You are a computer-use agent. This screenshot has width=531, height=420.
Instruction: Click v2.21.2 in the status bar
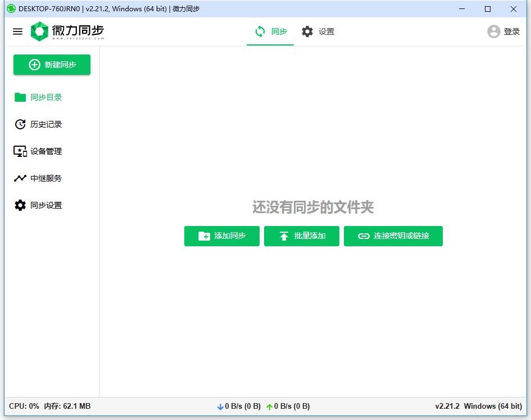pos(447,406)
